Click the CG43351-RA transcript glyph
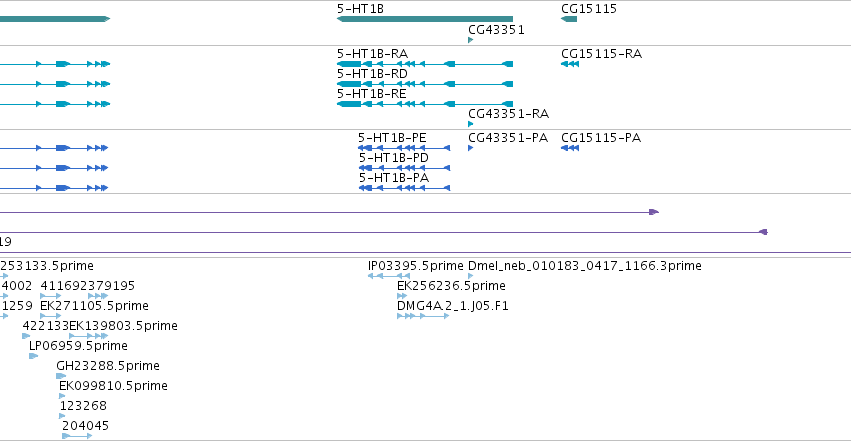The width and height of the screenshot is (851, 441). tap(471, 124)
